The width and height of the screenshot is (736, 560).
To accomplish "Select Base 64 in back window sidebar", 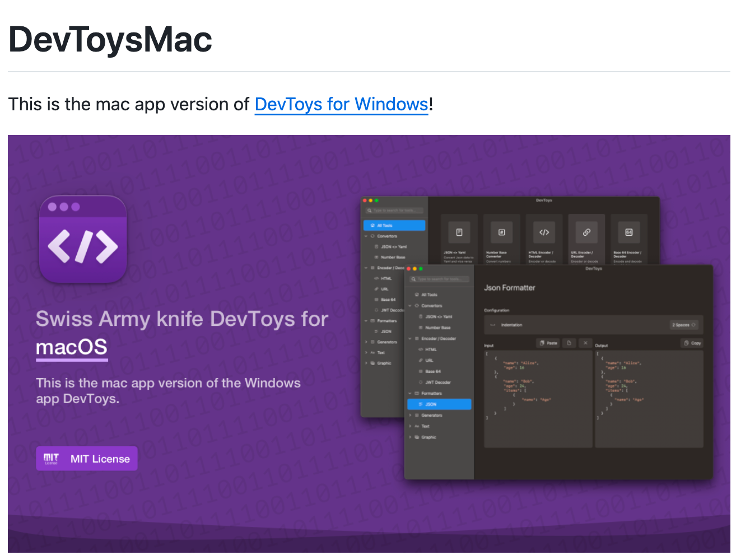I will tap(385, 300).
